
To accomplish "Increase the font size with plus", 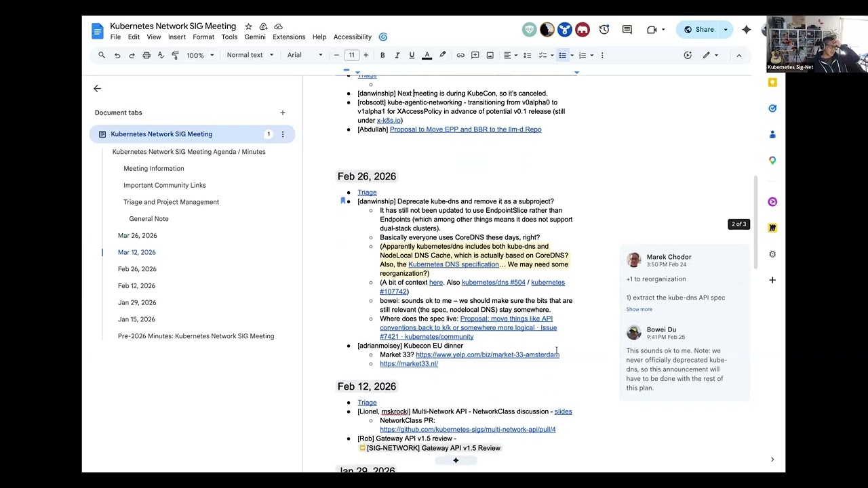I will tap(366, 55).
